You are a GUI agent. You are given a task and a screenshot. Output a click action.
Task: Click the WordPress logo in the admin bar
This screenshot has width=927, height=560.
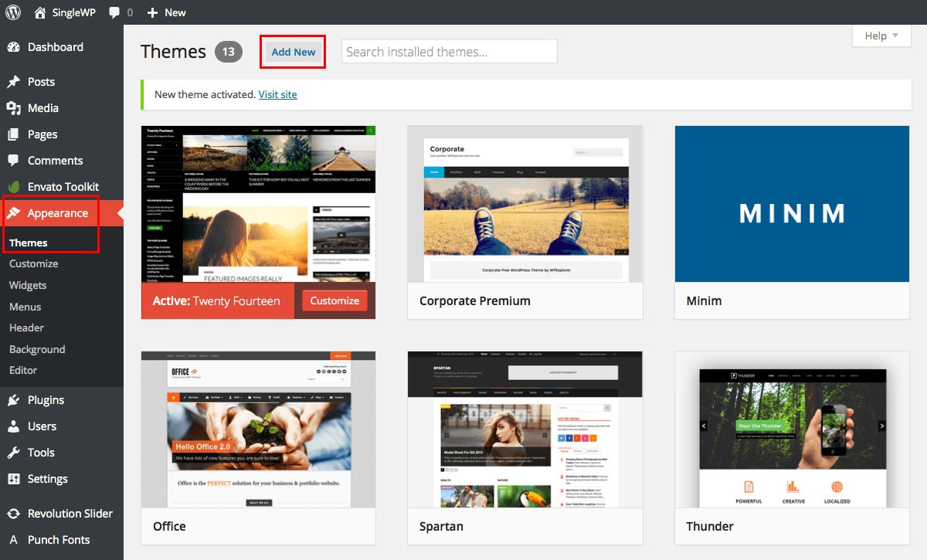tap(12, 12)
